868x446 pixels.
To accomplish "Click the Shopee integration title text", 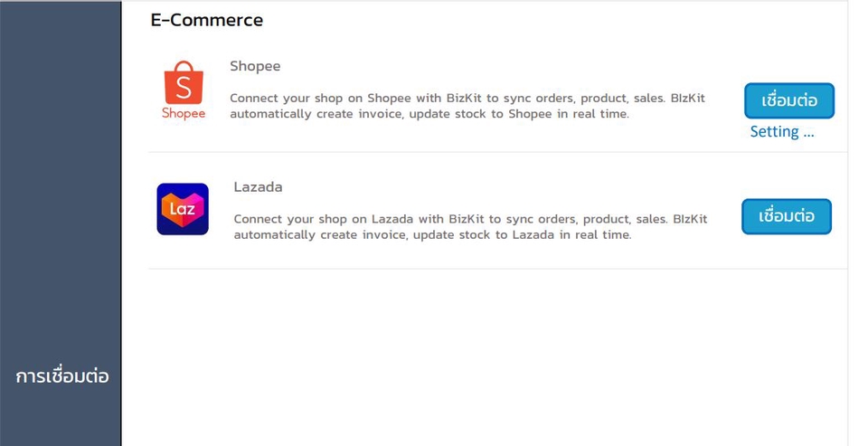I will coord(255,66).
